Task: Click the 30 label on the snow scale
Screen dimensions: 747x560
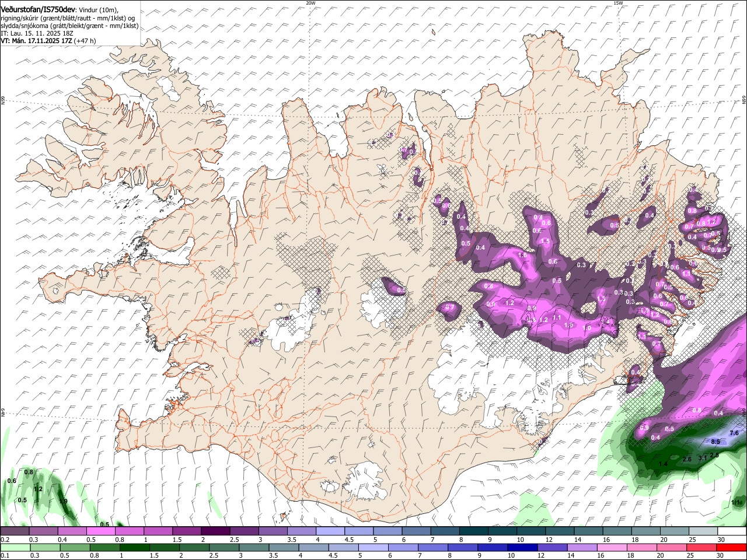Action: coord(721,540)
